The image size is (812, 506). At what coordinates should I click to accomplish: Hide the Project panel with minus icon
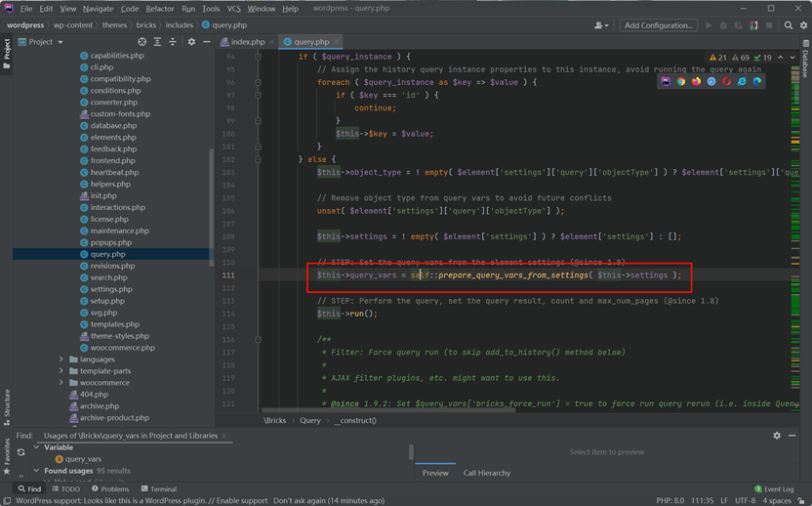click(x=207, y=42)
